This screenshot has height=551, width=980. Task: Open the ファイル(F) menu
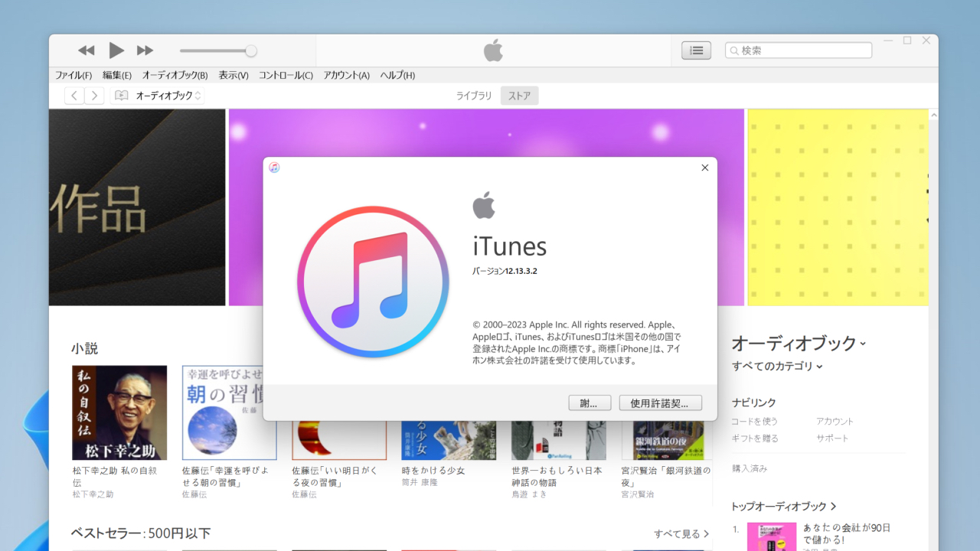[x=73, y=75]
